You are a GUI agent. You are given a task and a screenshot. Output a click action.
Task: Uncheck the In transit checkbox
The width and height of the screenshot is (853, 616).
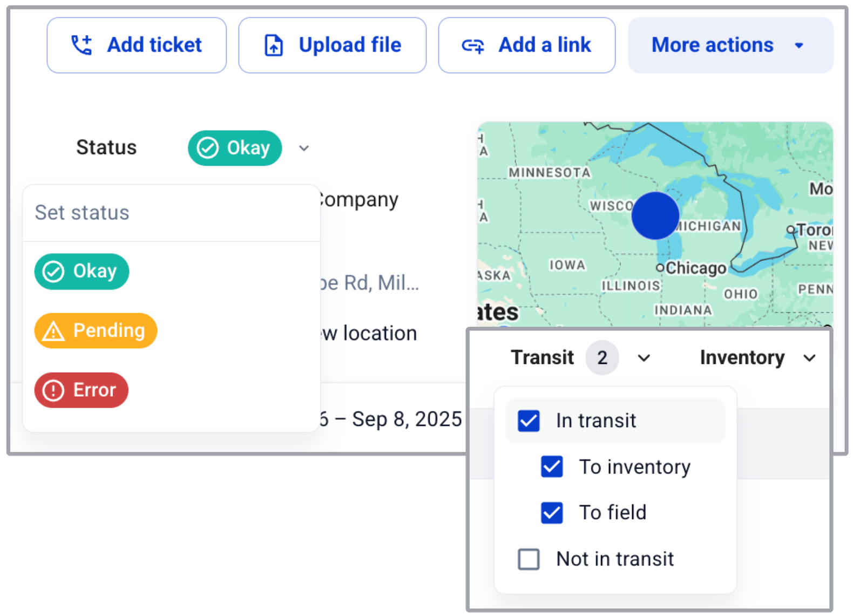[529, 421]
